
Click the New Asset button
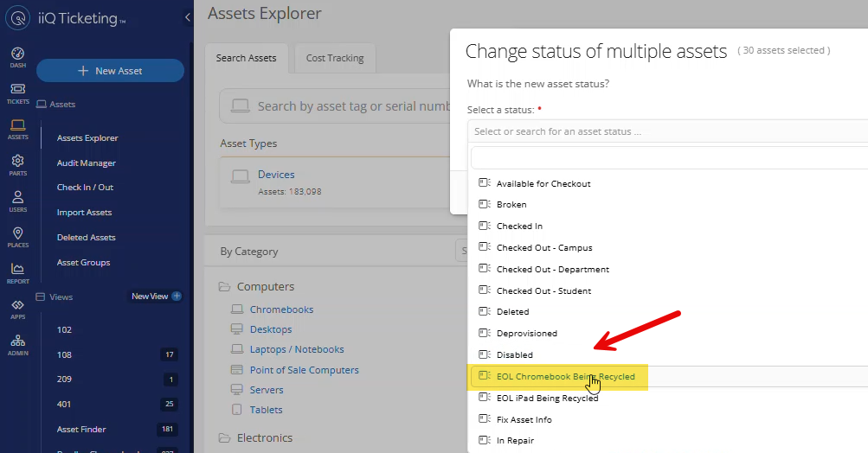tap(110, 71)
